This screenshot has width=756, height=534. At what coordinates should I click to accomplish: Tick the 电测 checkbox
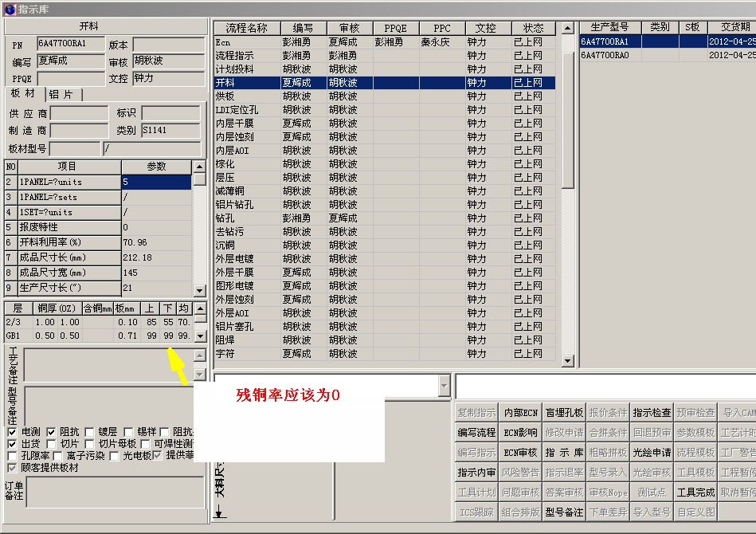click(x=12, y=432)
